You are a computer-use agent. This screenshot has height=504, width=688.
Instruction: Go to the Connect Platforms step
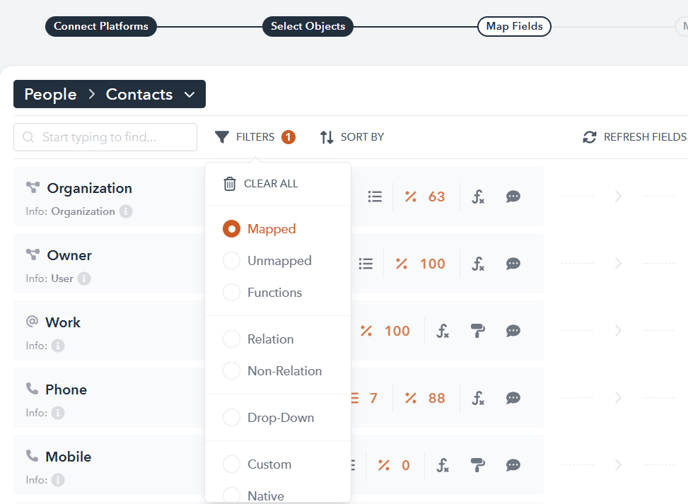click(101, 26)
